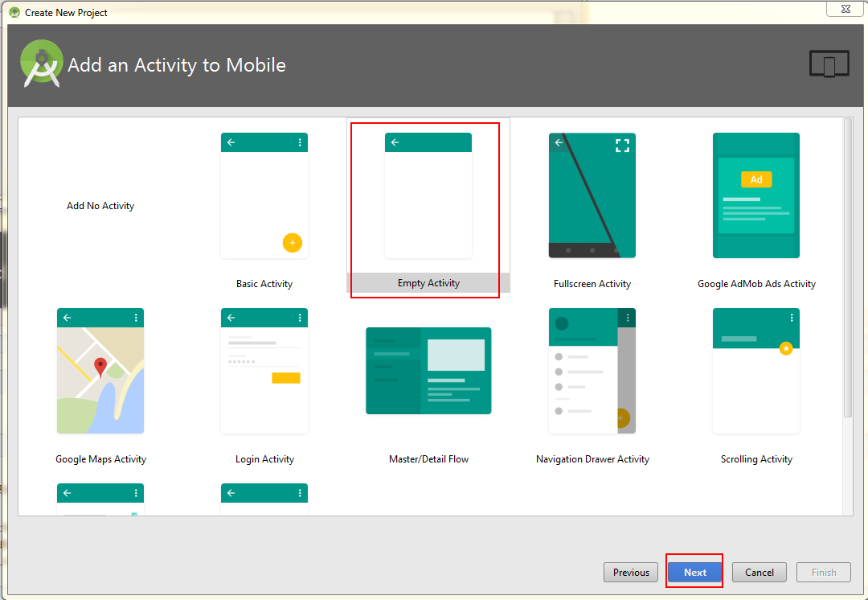Pick the Google AdMob Ads Activity thumbnail

click(756, 195)
